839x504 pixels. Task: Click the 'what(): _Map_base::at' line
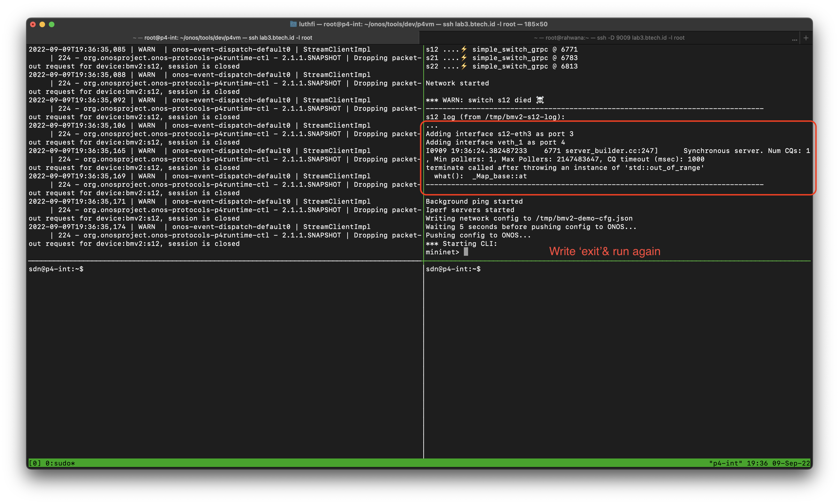[x=480, y=176]
